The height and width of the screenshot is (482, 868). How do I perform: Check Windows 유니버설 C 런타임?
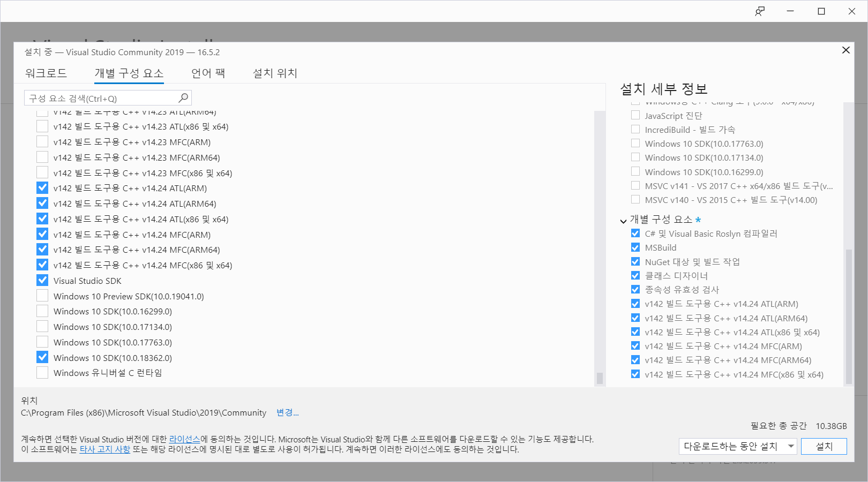click(42, 373)
